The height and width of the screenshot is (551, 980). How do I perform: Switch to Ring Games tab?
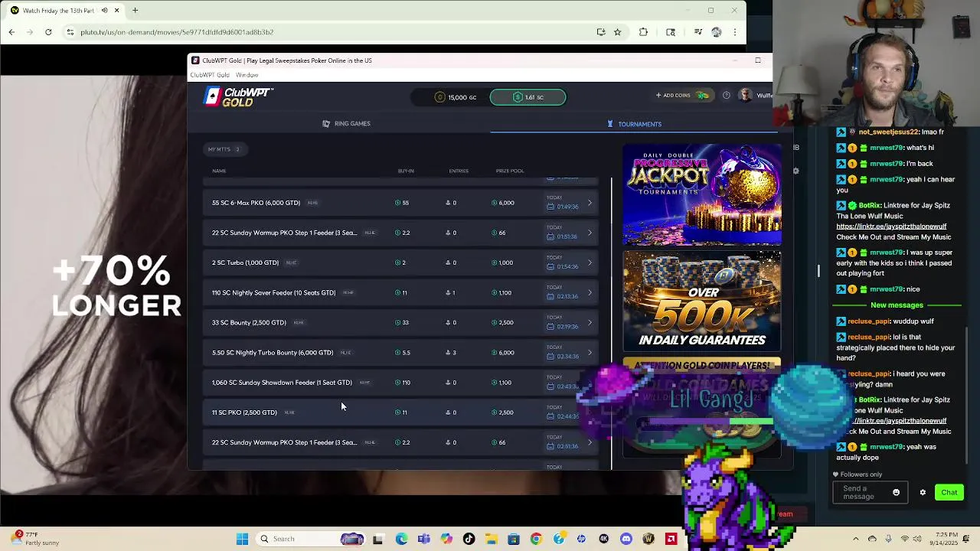click(346, 124)
